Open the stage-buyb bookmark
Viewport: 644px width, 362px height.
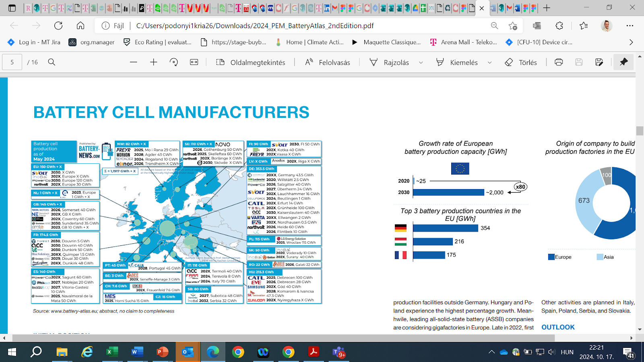point(233,42)
